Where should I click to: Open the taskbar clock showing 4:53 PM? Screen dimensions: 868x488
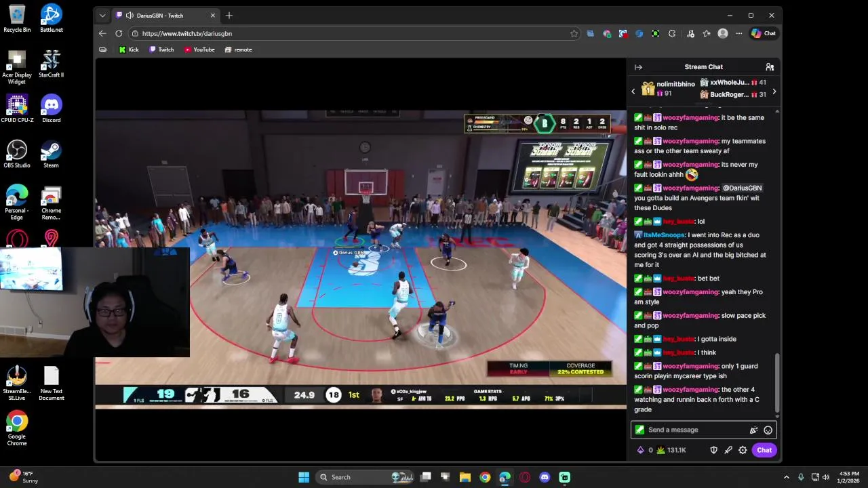[x=849, y=477]
